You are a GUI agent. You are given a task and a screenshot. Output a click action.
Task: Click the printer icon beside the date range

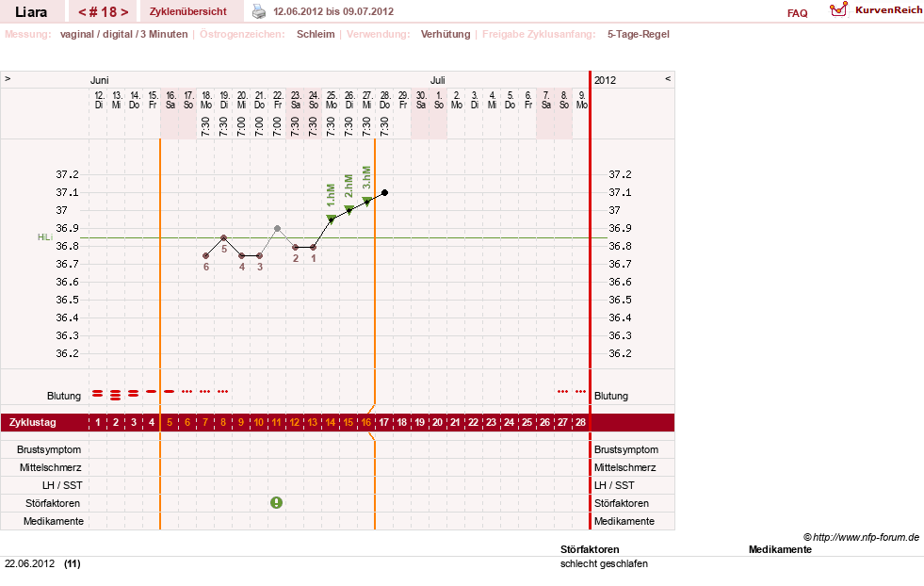(x=259, y=11)
